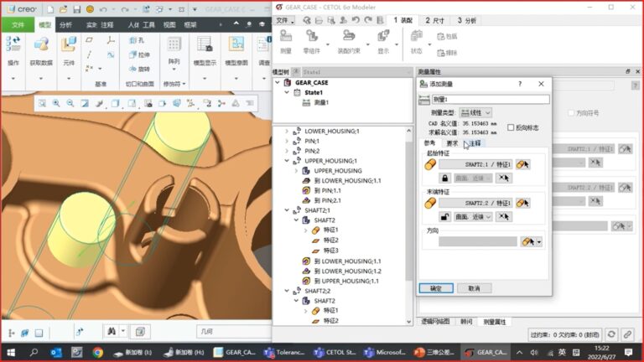Screen dimensions: 644x362
Task: Click the 确定 OK button
Action: pyautogui.click(x=436, y=288)
